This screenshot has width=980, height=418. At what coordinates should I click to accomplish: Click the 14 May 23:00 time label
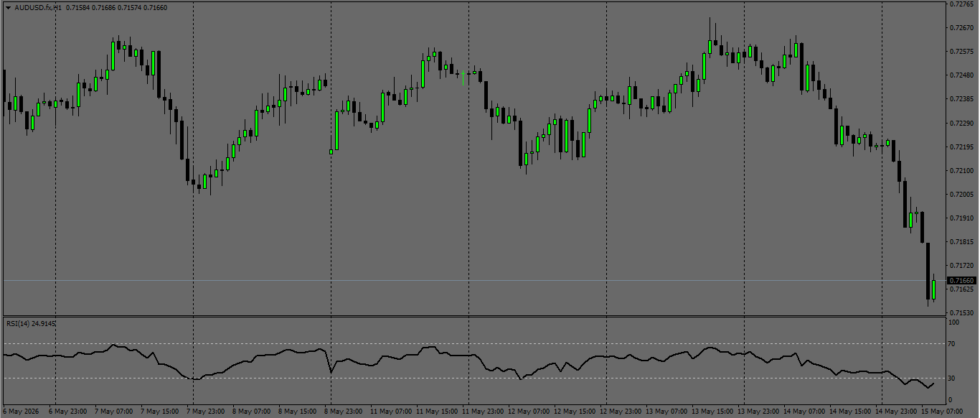click(x=895, y=412)
